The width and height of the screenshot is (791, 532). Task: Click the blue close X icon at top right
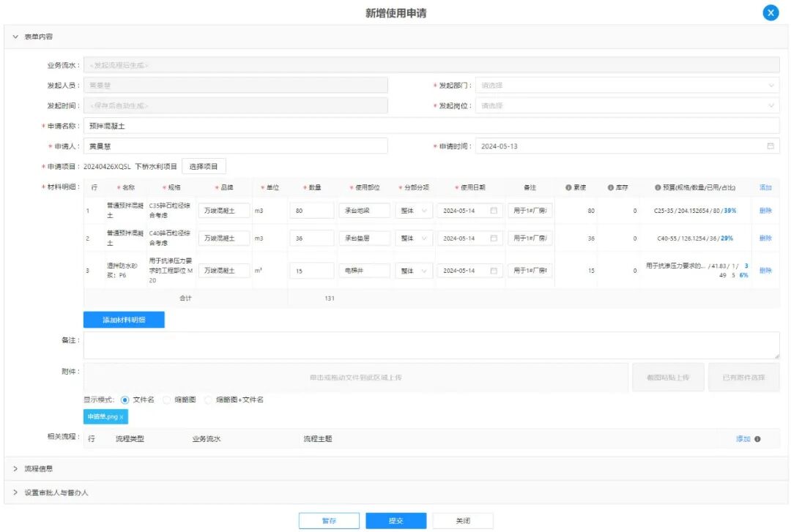(x=770, y=13)
